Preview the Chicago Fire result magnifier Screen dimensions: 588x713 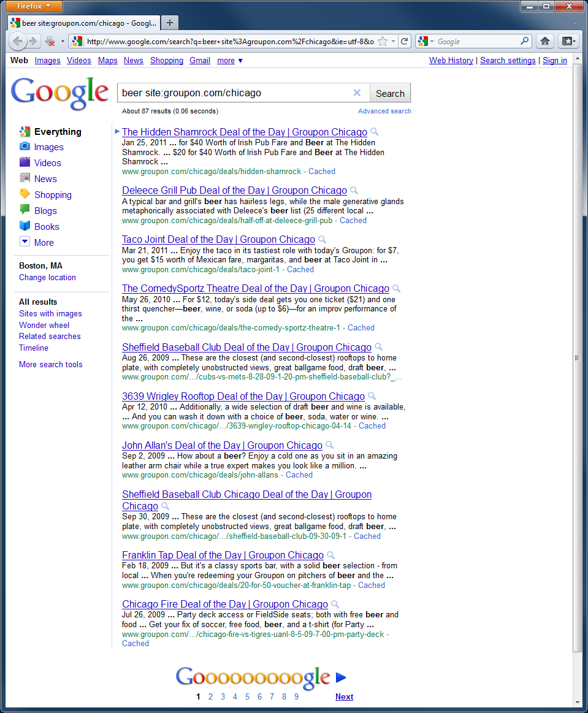335,604
